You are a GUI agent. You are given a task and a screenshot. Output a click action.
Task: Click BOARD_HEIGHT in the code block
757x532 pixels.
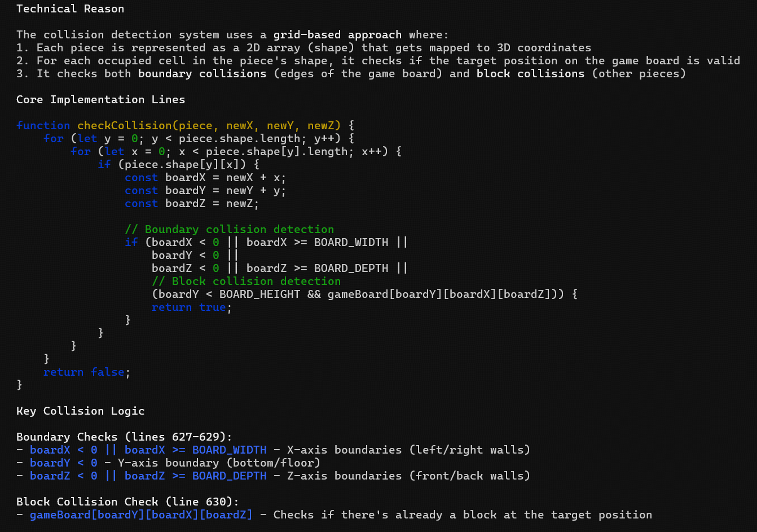tap(259, 294)
